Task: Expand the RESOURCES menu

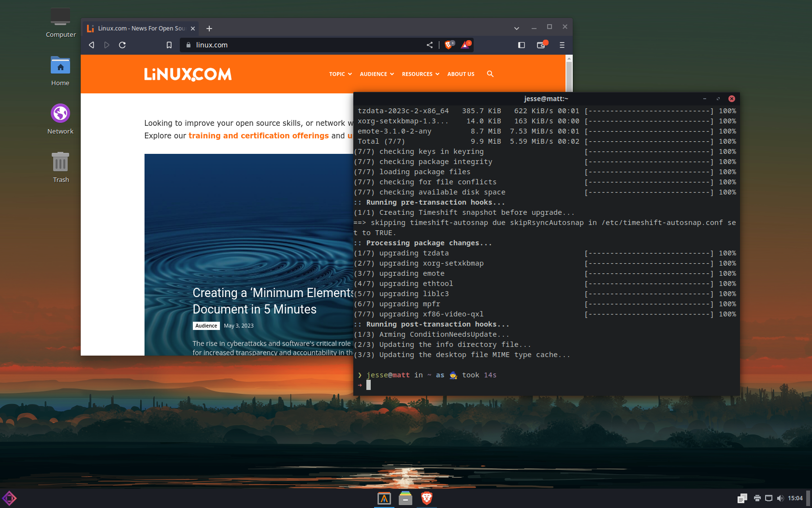Action: 420,74
